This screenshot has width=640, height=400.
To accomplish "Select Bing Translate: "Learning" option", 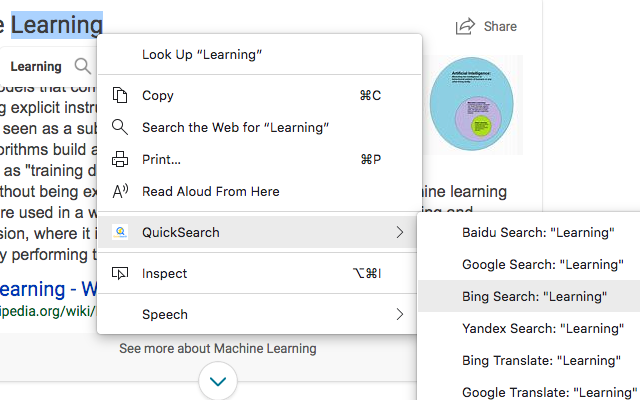I will point(541,360).
